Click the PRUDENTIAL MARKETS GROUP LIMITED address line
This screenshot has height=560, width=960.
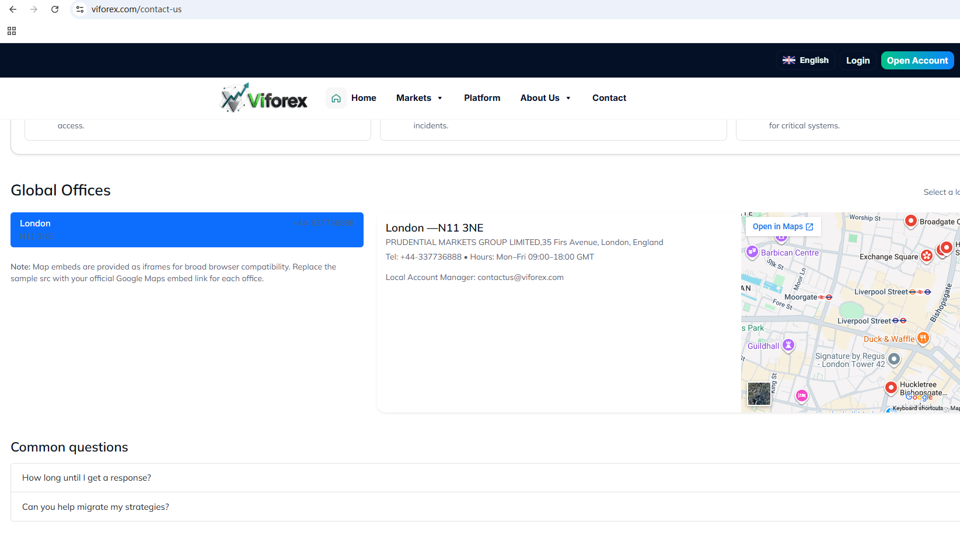click(x=524, y=242)
